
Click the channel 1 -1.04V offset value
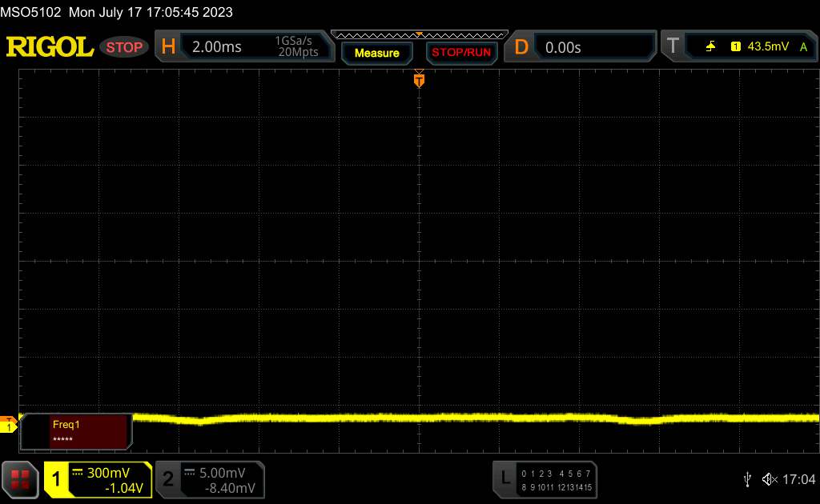(x=124, y=488)
